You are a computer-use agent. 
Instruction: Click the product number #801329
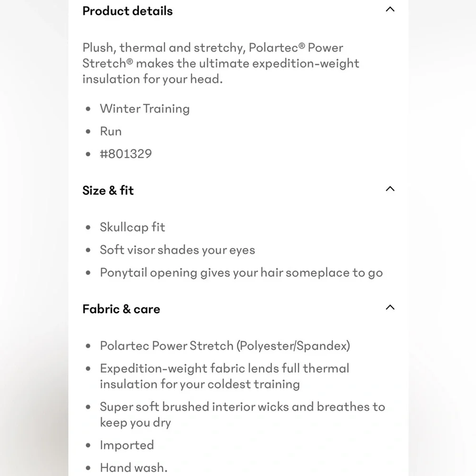(126, 154)
